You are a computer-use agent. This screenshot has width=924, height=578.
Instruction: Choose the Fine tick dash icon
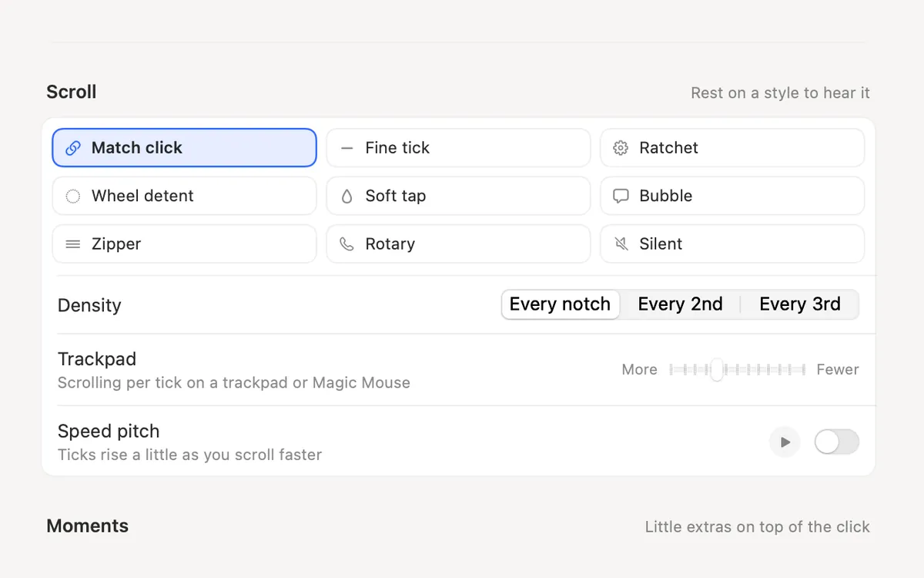tap(347, 148)
